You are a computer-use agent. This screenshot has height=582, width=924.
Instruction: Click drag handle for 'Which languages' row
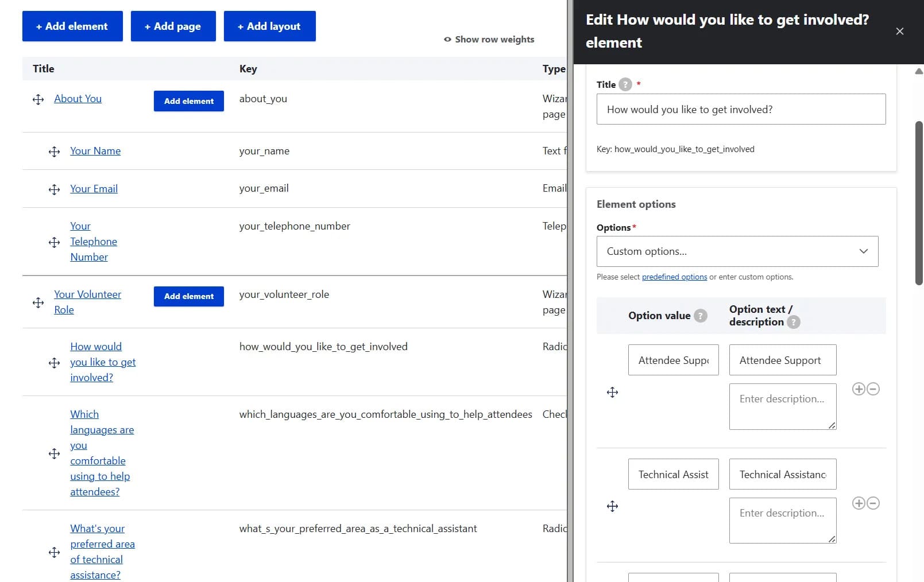[x=55, y=453]
